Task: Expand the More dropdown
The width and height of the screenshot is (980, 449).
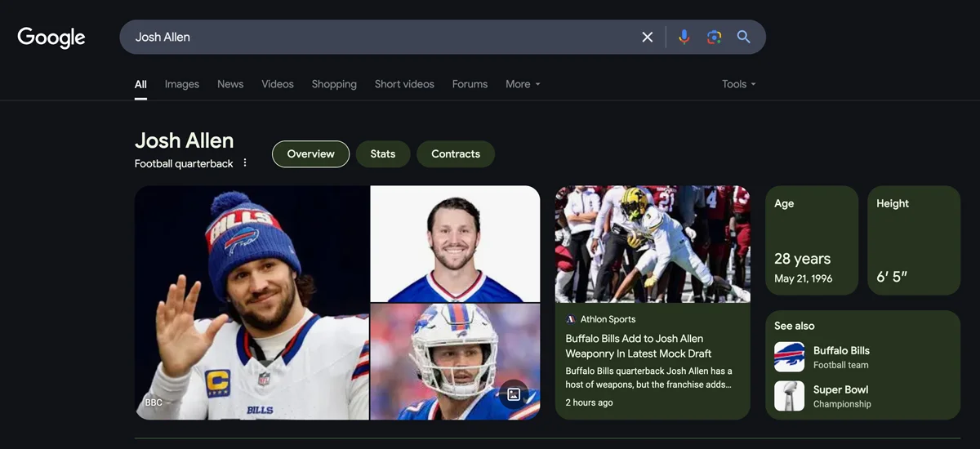Action: tap(523, 84)
